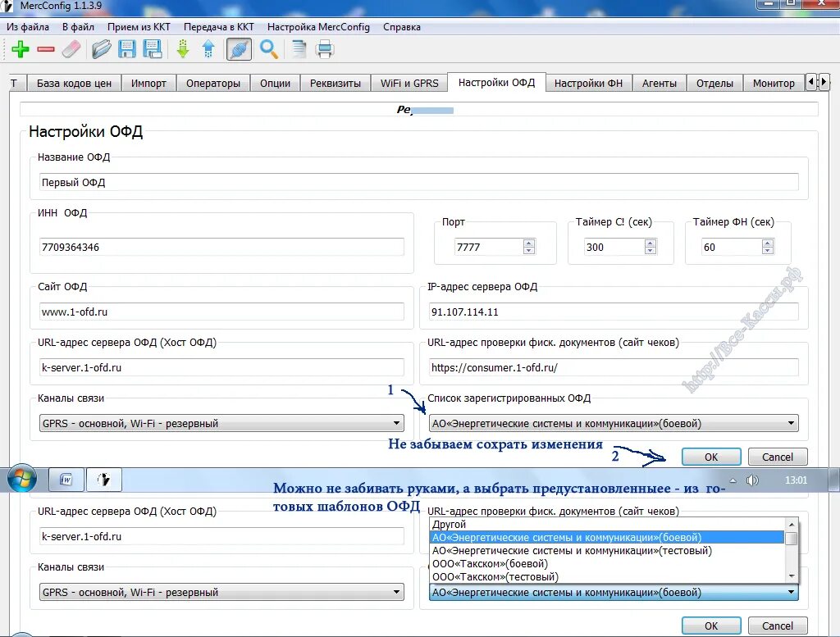Click the speaker volume tray icon

(x=752, y=480)
